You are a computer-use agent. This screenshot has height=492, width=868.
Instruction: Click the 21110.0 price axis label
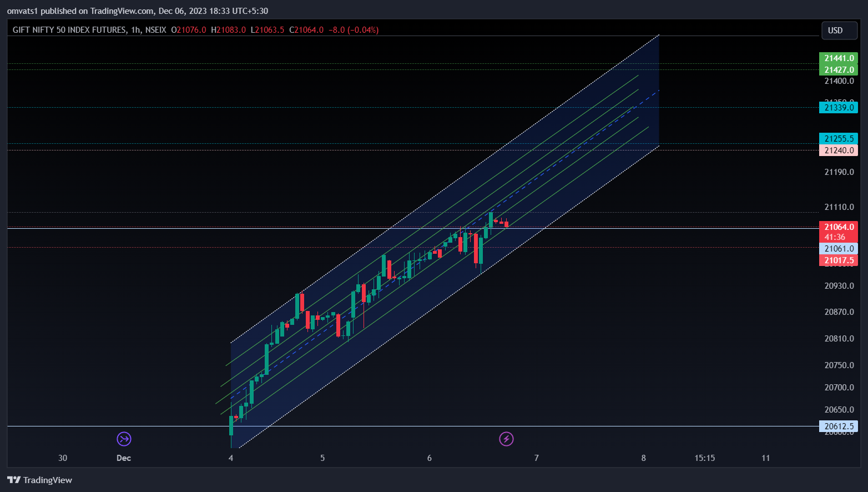pos(839,207)
